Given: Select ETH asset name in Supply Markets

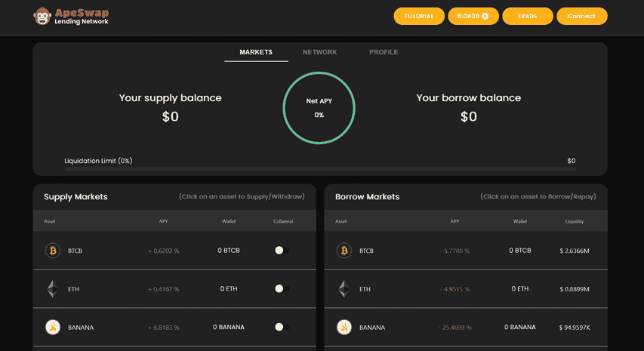Looking at the screenshot, I should click(x=73, y=289).
